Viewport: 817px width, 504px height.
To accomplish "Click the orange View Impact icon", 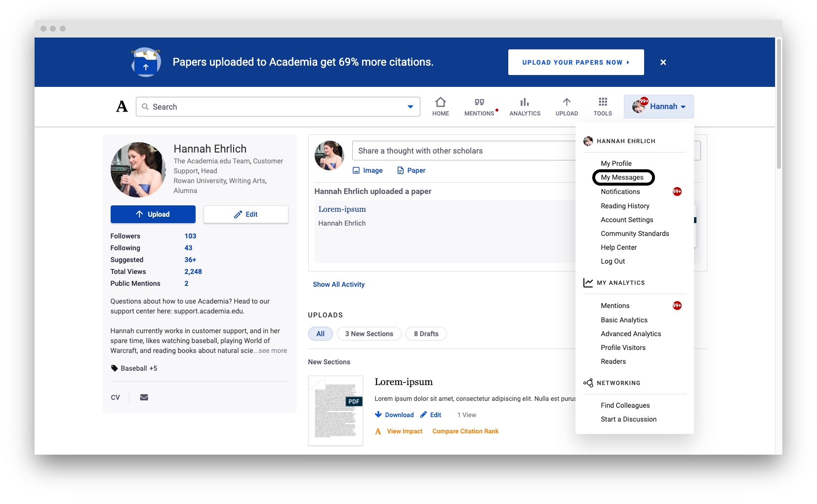I will (x=378, y=431).
